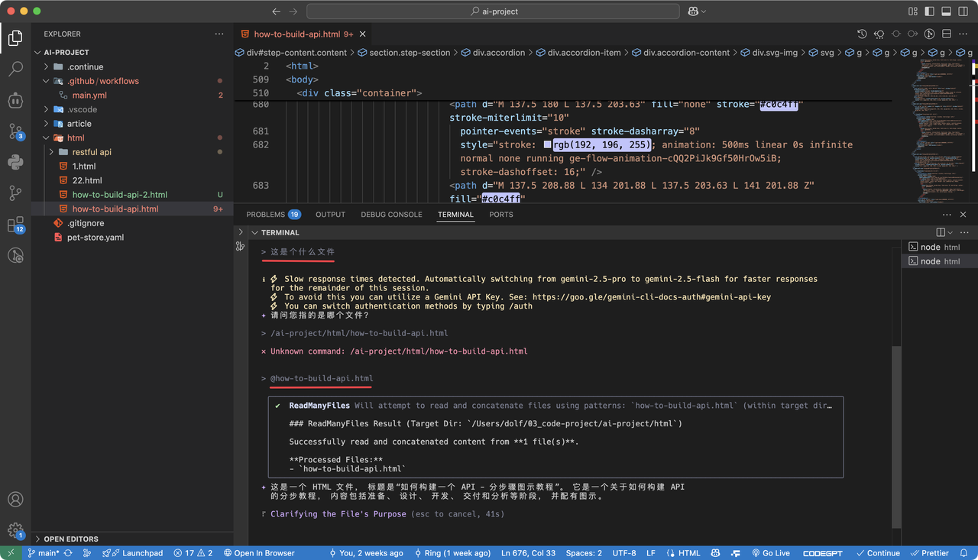Switch to the DEBUG CONSOLE tab
978x560 pixels.
click(391, 215)
